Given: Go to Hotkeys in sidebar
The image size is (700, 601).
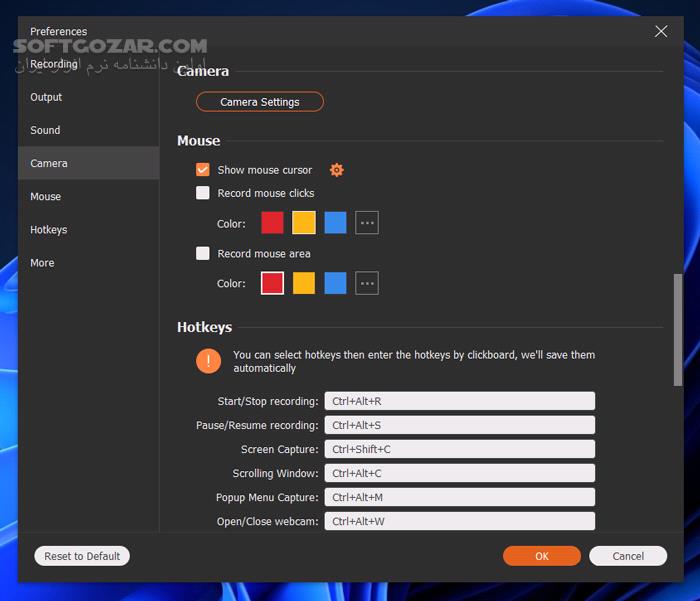Looking at the screenshot, I should 49,230.
